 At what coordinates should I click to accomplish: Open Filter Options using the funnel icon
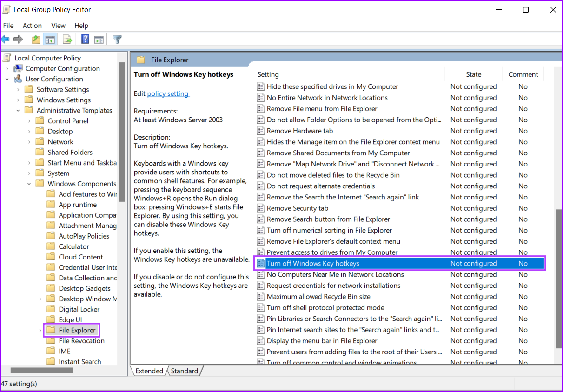point(117,39)
